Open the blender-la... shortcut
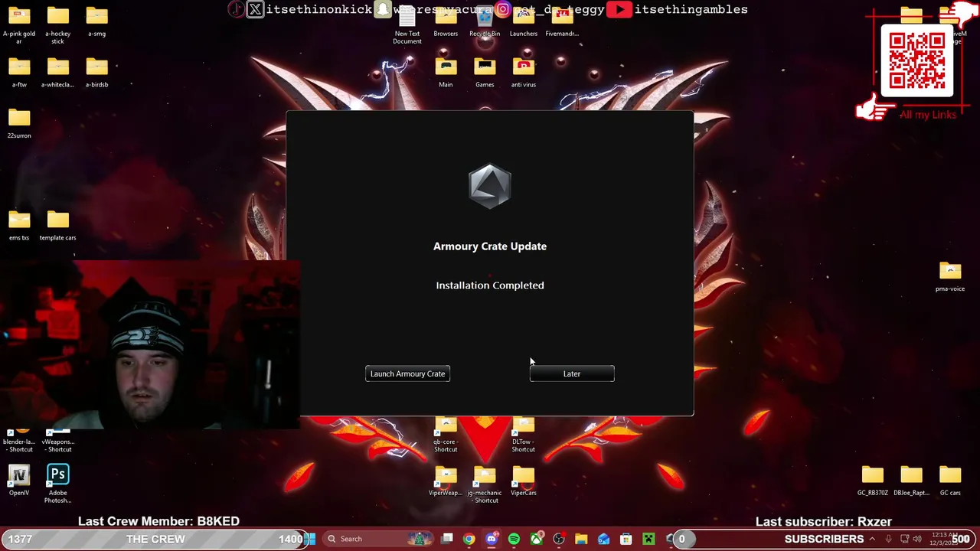Viewport: 980px width, 551px height. click(x=19, y=439)
